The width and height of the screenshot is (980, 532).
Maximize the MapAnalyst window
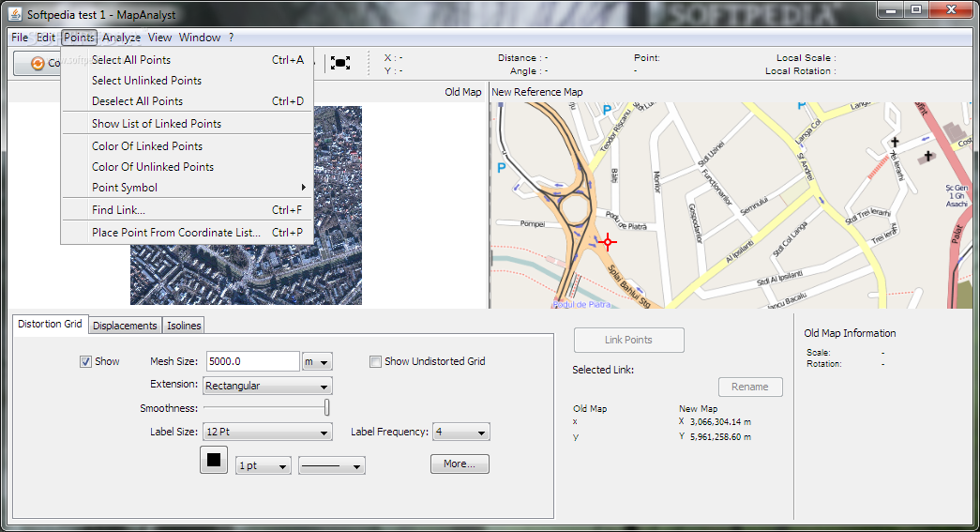point(916,10)
